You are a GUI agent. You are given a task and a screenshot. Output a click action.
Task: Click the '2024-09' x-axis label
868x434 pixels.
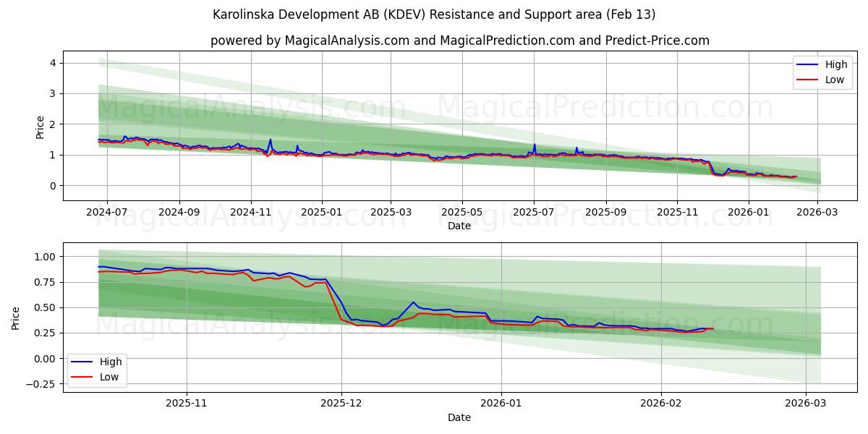pos(179,211)
